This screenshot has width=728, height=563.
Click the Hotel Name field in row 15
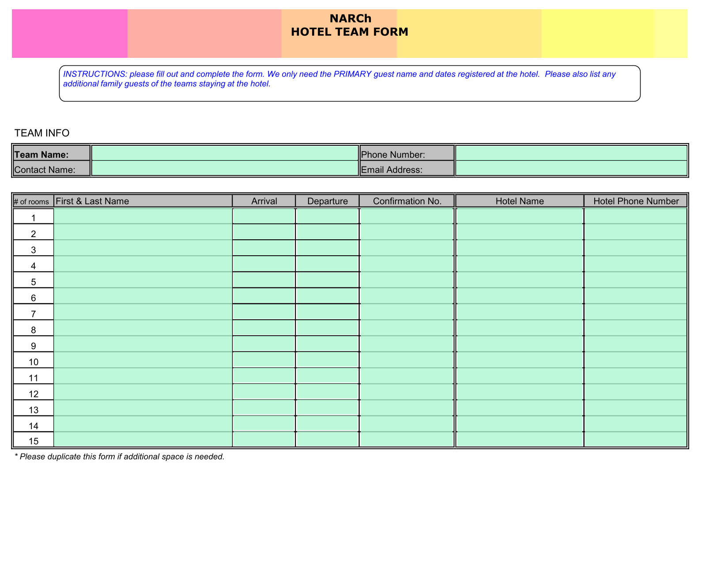coord(520,439)
